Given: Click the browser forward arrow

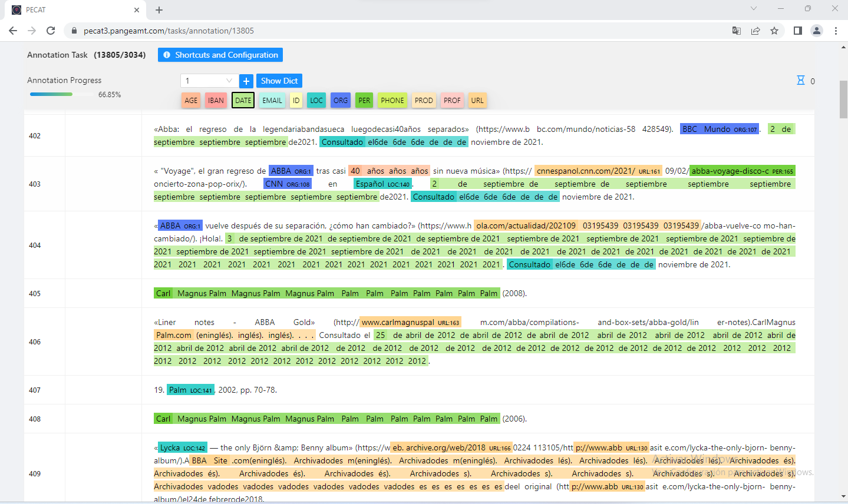Looking at the screenshot, I should (x=32, y=31).
